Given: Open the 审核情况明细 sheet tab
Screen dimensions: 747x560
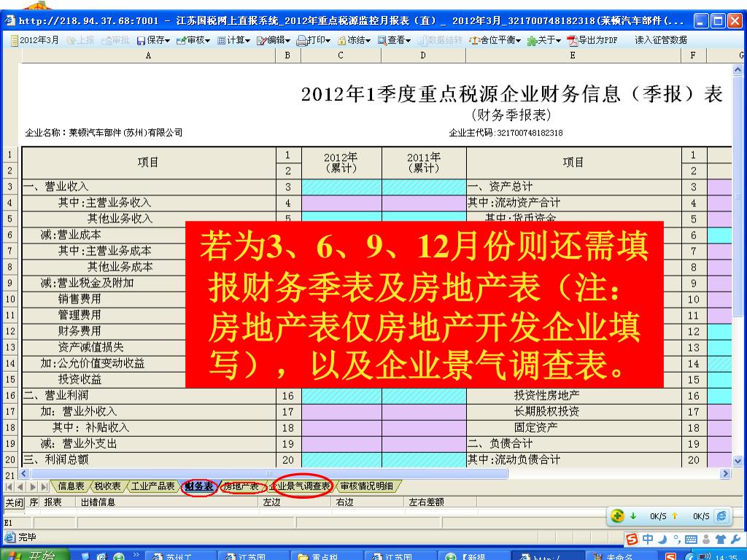Looking at the screenshot, I should 367,486.
